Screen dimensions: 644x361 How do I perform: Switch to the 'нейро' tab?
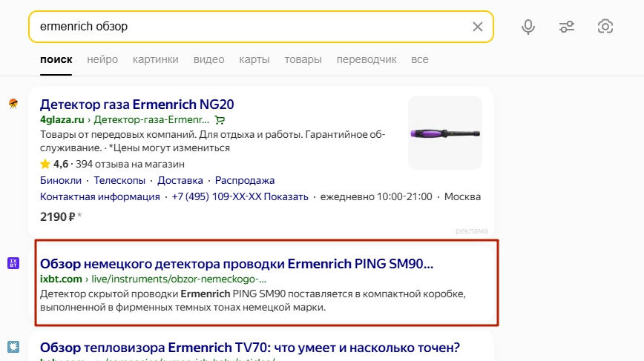102,59
